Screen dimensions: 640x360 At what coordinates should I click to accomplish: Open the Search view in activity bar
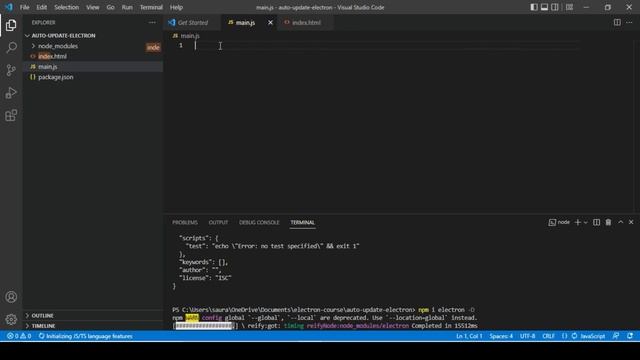(x=11, y=48)
